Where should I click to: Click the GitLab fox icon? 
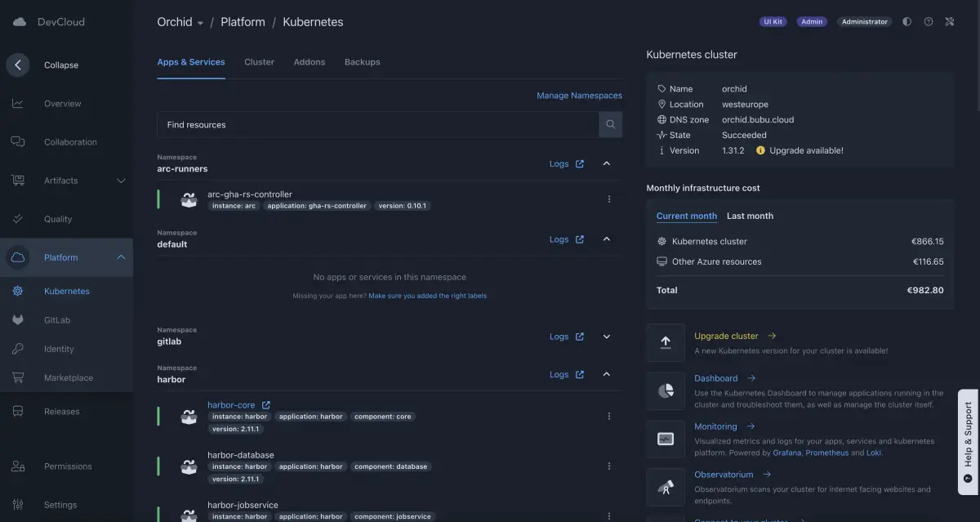pyautogui.click(x=18, y=320)
